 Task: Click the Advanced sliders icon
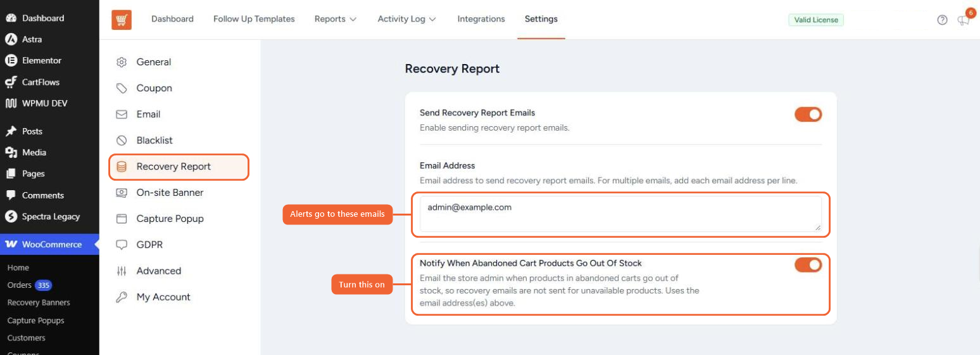click(122, 271)
